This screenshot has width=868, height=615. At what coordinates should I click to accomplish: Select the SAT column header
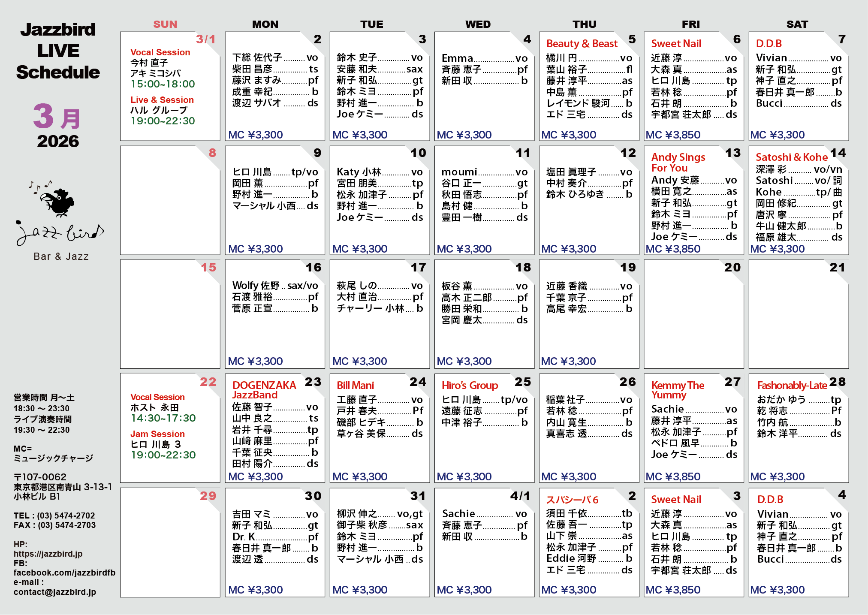click(x=797, y=24)
